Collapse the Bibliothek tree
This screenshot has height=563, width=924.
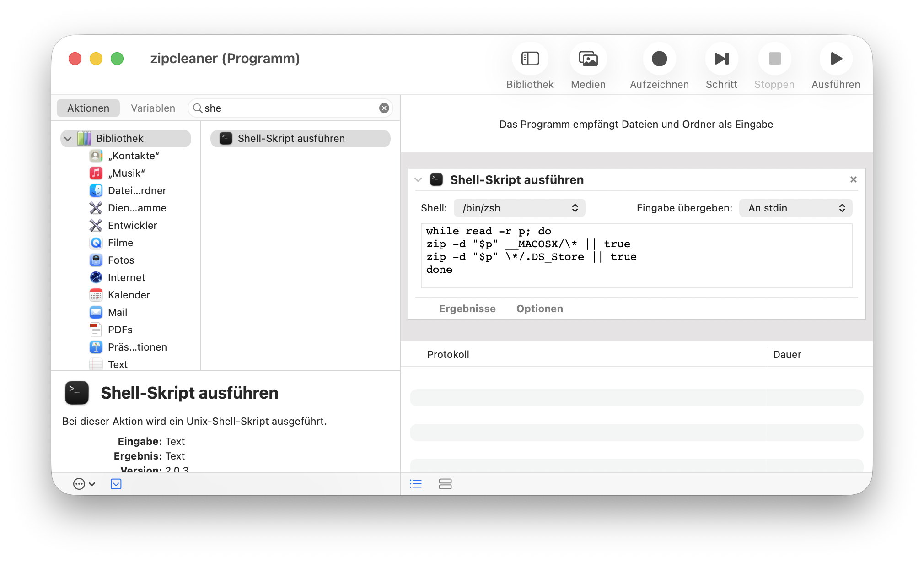[68, 139]
